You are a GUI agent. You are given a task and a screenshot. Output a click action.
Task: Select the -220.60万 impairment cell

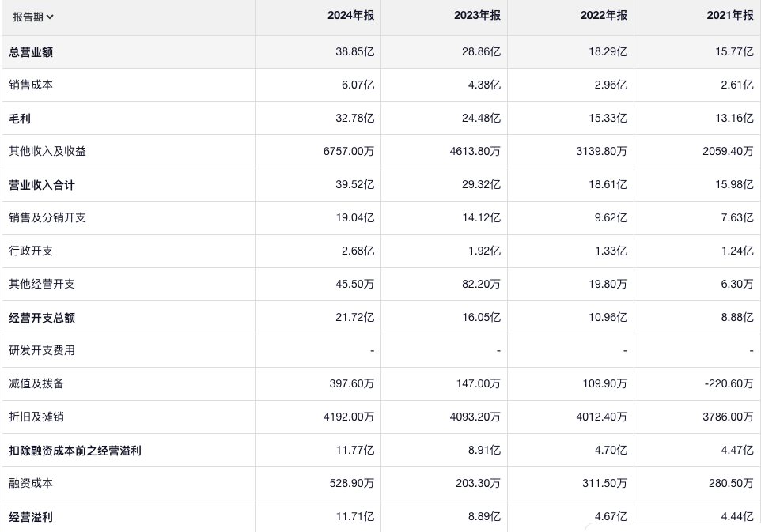pyautogui.click(x=728, y=383)
